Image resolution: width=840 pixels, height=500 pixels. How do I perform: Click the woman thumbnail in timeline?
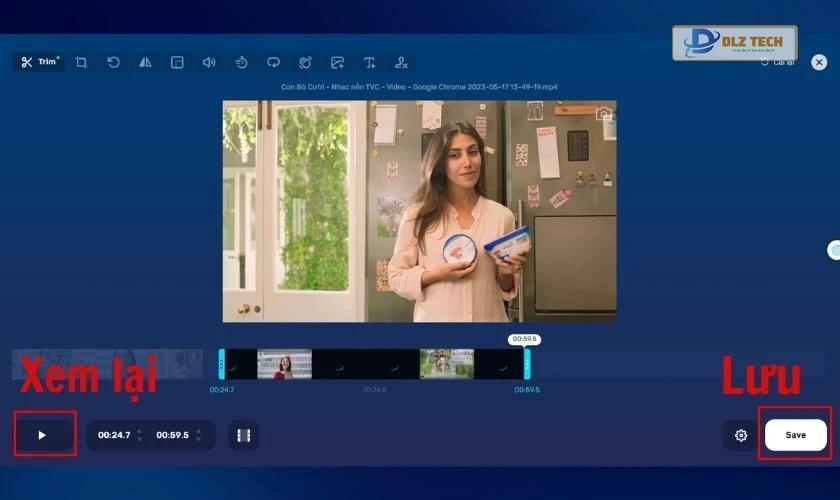(284, 364)
